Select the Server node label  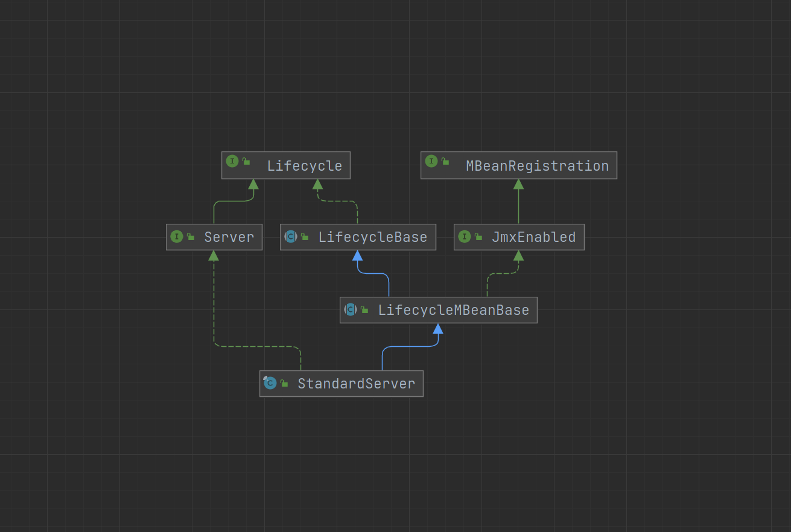coord(229,237)
